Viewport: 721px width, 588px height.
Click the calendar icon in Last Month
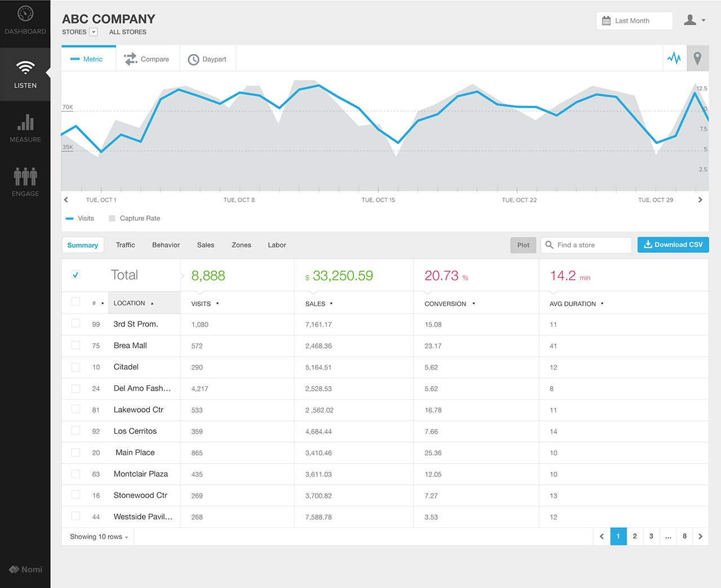coord(606,21)
